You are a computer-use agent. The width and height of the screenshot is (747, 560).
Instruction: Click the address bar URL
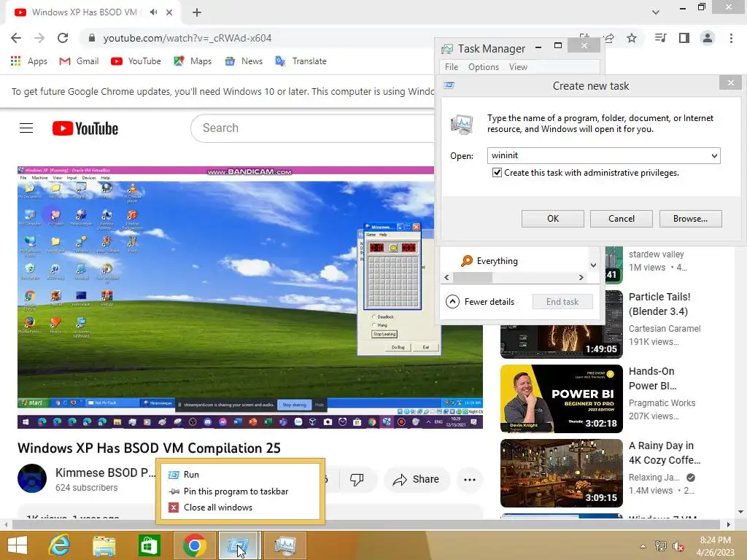(x=187, y=38)
